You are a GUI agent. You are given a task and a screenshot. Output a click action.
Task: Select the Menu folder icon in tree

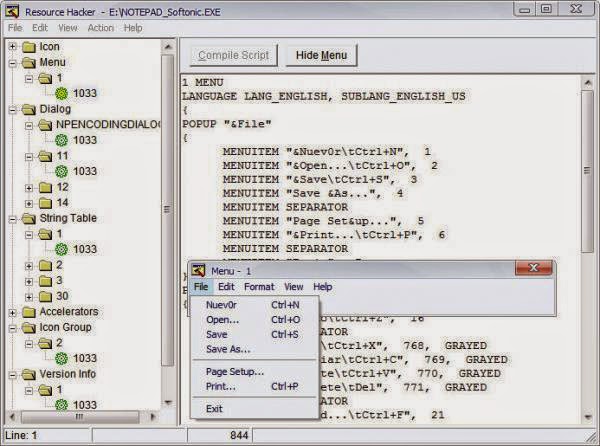click(x=29, y=62)
